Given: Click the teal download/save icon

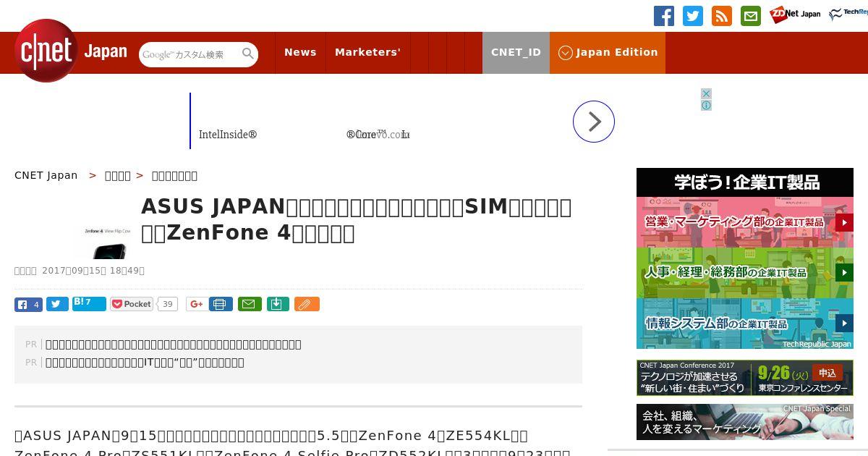Looking at the screenshot, I should coord(278,304).
